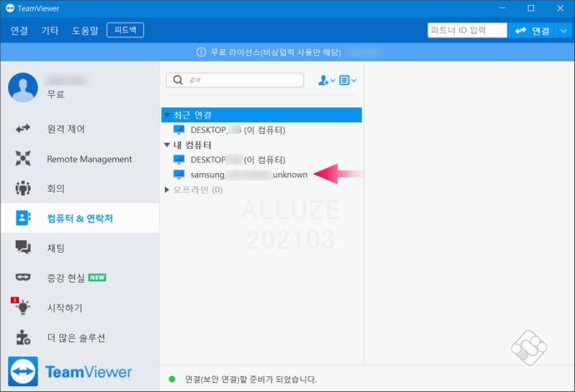
Task: Click the augmented reality headset icon
Action: click(22, 277)
